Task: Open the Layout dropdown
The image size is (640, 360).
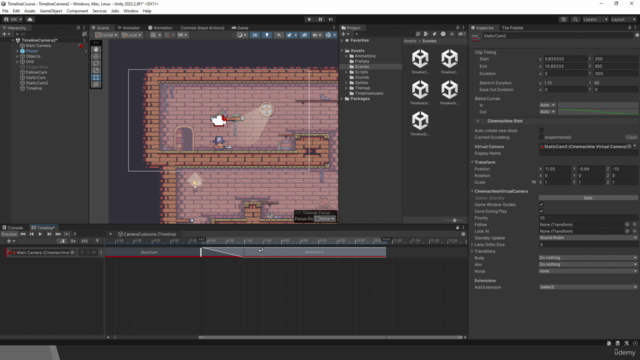Action: click(624, 19)
